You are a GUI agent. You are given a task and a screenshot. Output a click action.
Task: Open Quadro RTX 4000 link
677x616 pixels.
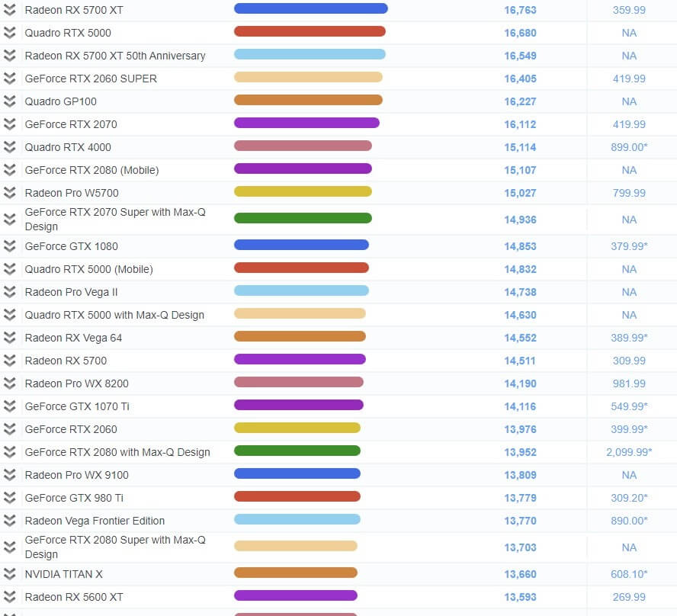(68, 147)
